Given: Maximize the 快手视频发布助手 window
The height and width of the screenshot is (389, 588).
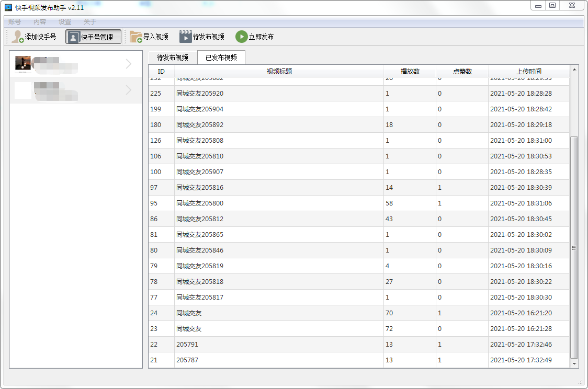Looking at the screenshot, I should pos(552,6).
